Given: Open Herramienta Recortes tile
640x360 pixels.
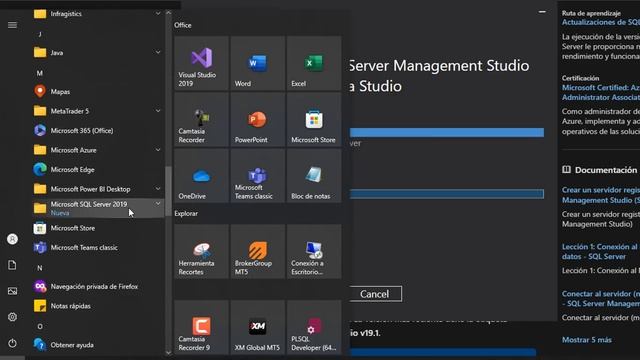Looking at the screenshot, I should [x=201, y=251].
